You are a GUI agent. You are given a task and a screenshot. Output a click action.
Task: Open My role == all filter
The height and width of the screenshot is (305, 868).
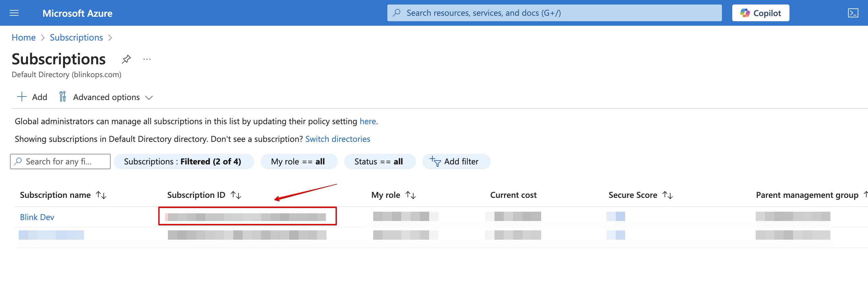[x=299, y=162]
